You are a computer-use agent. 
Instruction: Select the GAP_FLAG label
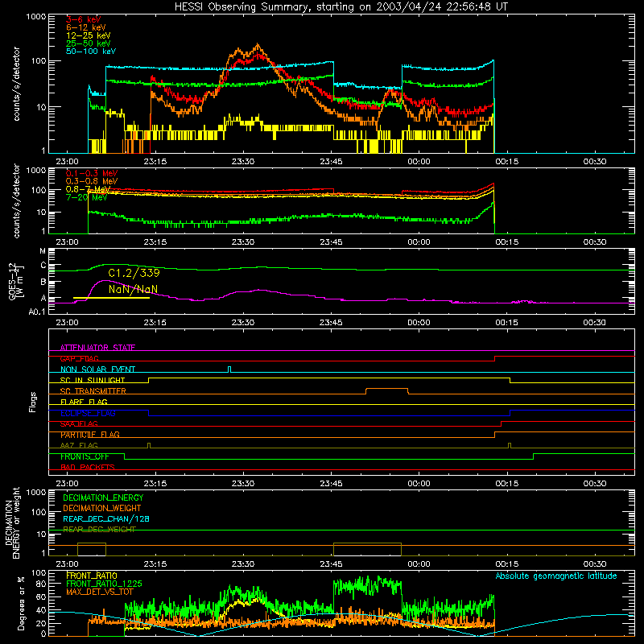(79, 358)
